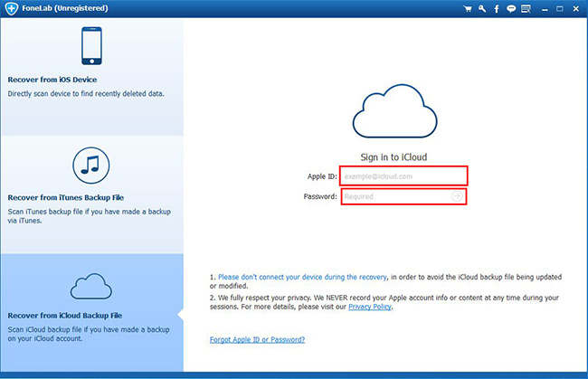
Task: Select Recover from iTunes Backup File mode
Action: (x=92, y=195)
